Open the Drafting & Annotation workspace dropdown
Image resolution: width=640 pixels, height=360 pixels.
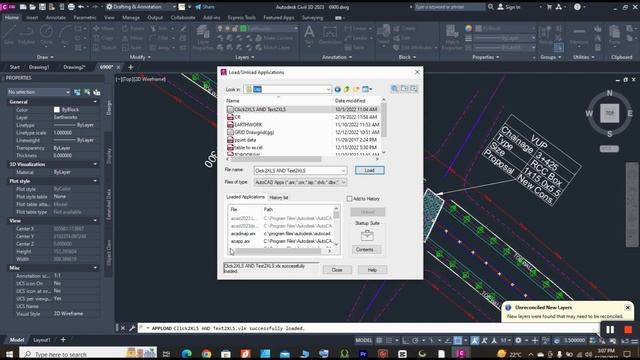(x=141, y=7)
